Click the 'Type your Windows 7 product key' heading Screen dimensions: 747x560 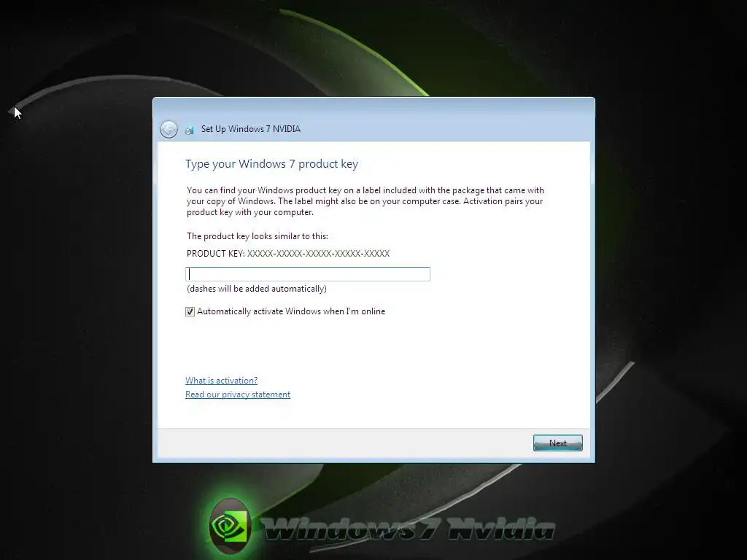(x=271, y=164)
